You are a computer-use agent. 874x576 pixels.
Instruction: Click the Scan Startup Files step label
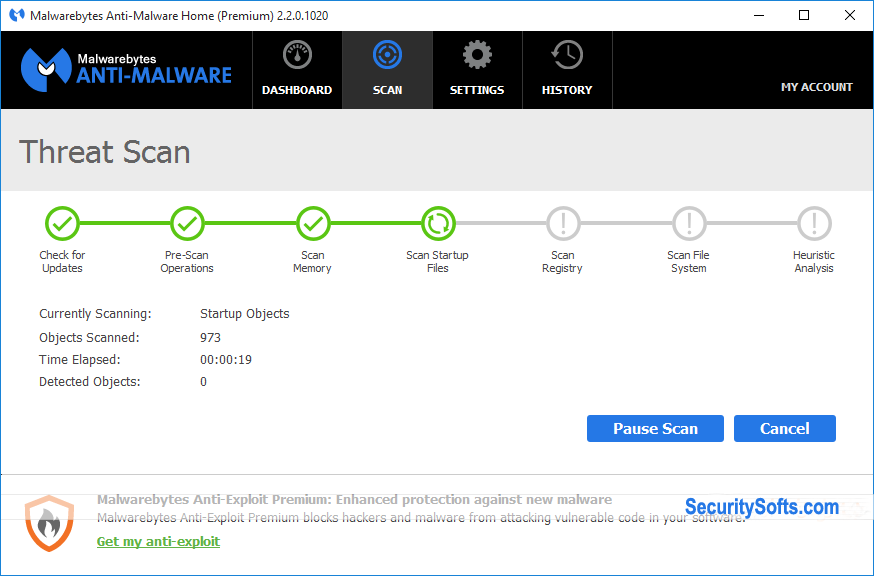438,262
